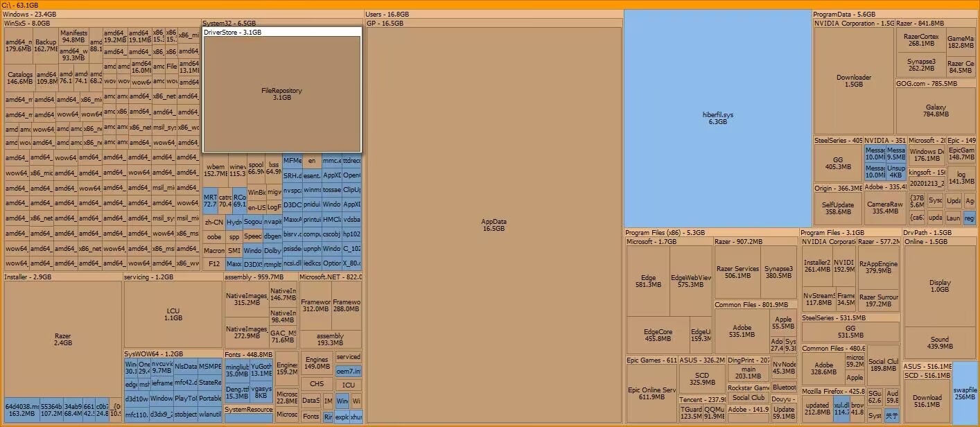Select the Downloader 1.5GB block
Screen dimensions: 980x427
pyautogui.click(x=854, y=80)
